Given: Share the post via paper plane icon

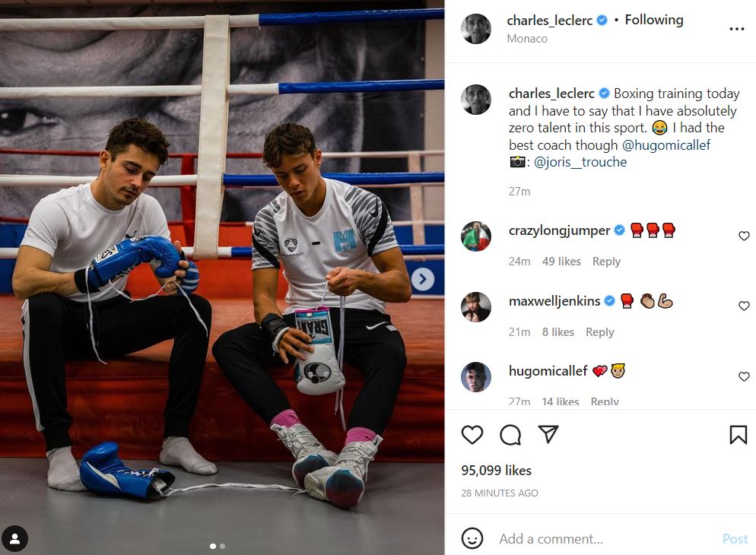Looking at the screenshot, I should [548, 434].
